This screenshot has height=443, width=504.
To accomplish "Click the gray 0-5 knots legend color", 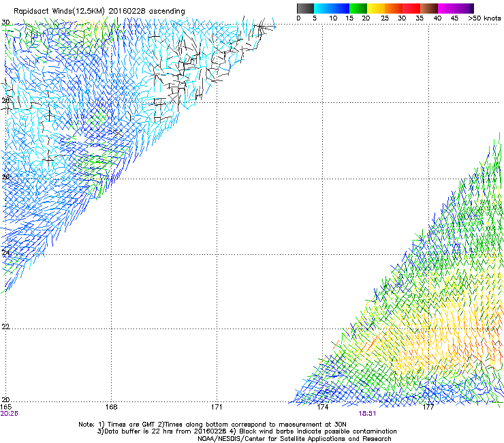I will pyautogui.click(x=305, y=8).
